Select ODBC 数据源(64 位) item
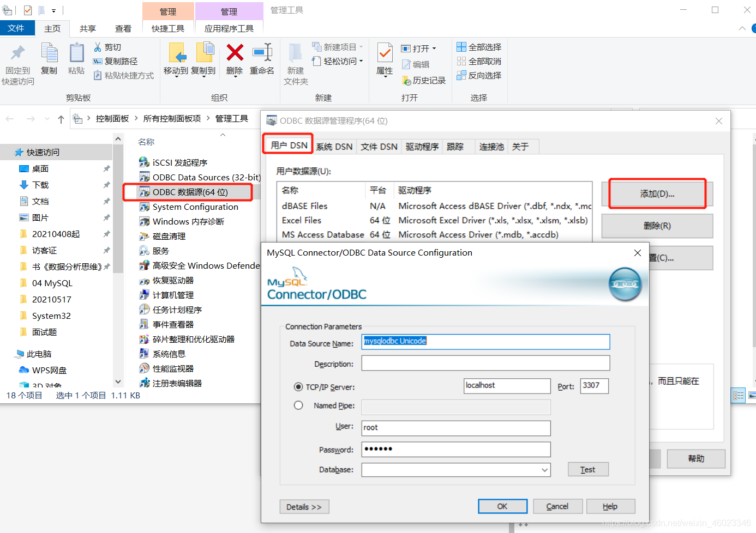 [x=184, y=192]
